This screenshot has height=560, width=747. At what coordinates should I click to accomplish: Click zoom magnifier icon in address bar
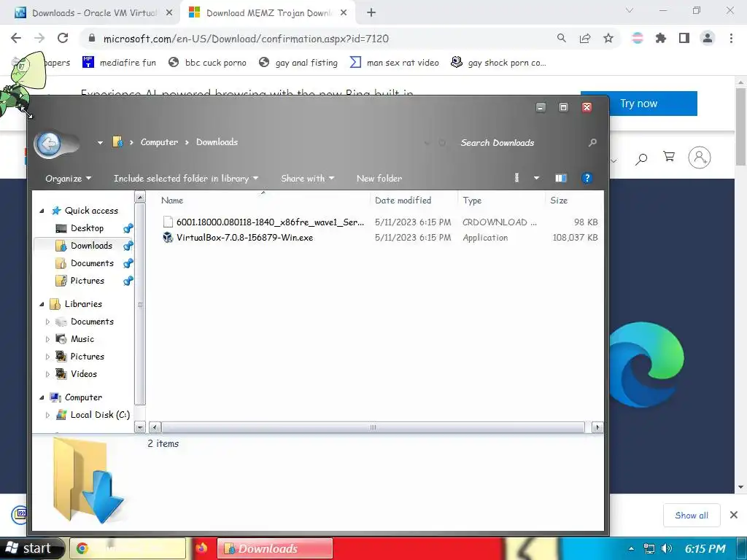click(562, 38)
